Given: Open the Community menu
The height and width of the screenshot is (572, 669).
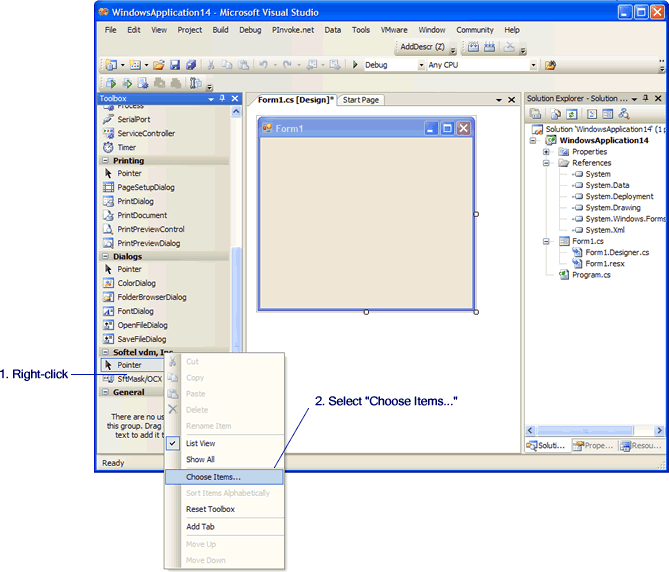Looking at the screenshot, I should tap(474, 30).
